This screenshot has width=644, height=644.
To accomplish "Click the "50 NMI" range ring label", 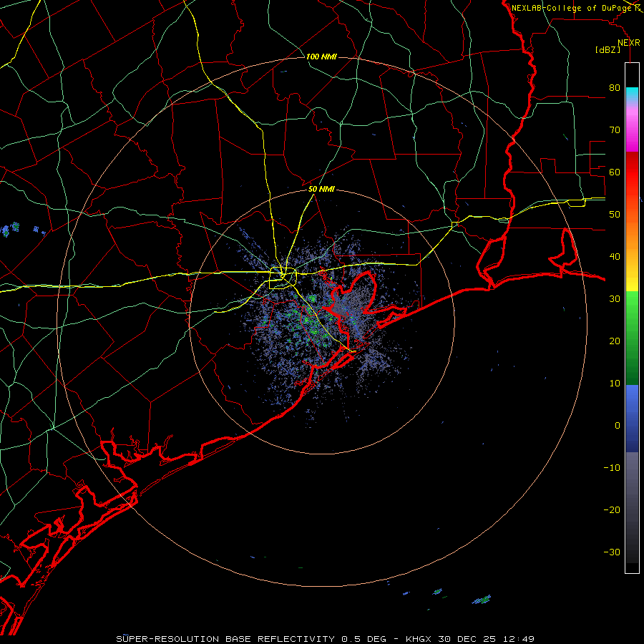I will (321, 190).
